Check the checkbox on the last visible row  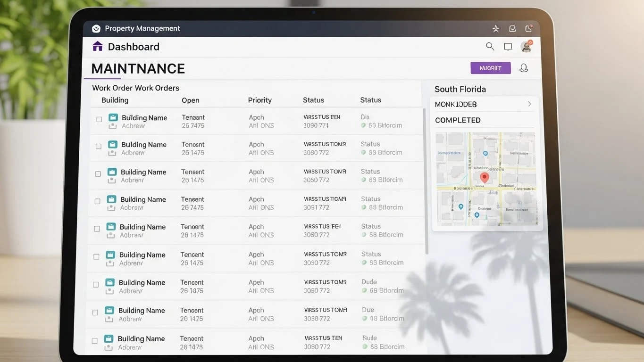[94, 340]
